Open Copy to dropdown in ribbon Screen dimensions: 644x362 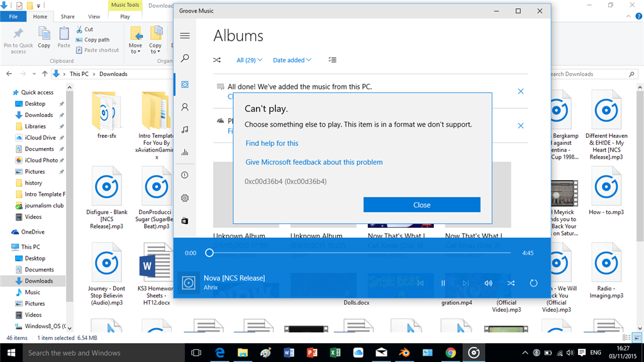pos(155,40)
